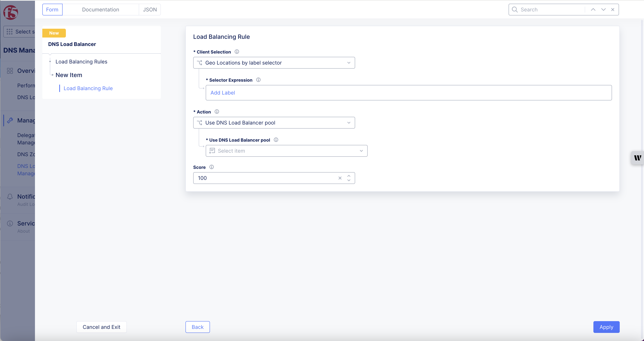Select the Manage wrench icon in the sidebar
The height and width of the screenshot is (341, 644).
pos(10,120)
